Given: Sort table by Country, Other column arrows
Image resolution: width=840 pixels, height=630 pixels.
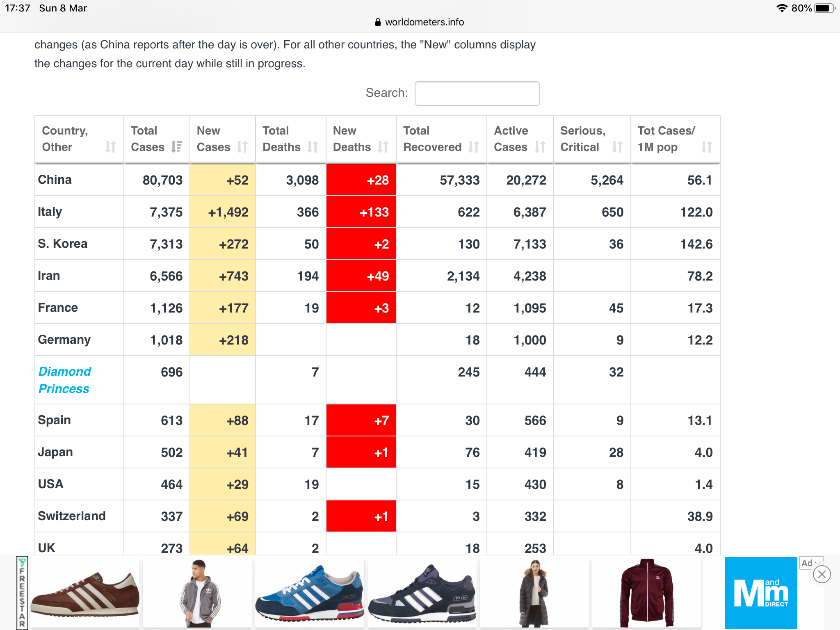Looking at the screenshot, I should 110,147.
